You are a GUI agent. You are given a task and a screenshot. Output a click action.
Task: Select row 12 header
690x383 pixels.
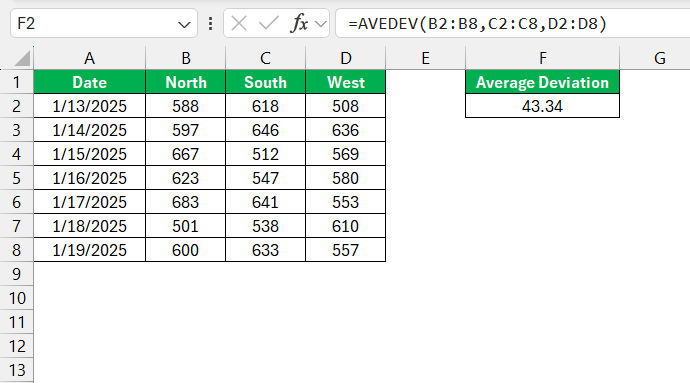[x=17, y=346]
